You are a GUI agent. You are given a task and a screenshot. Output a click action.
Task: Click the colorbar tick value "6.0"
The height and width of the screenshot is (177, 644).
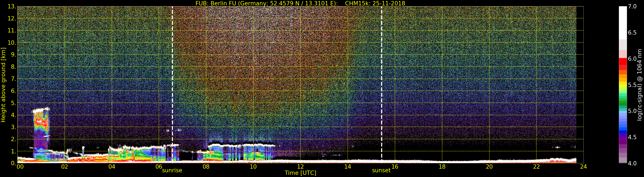coord(632,59)
